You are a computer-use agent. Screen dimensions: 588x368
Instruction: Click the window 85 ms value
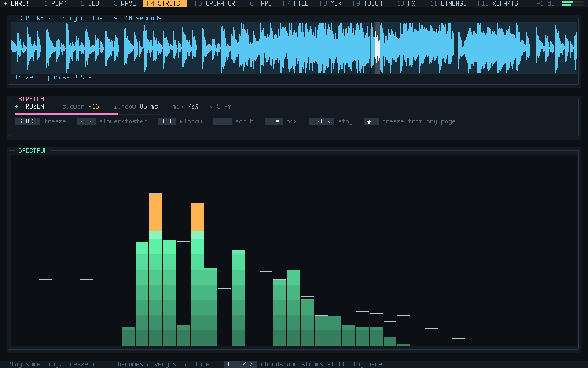point(136,106)
